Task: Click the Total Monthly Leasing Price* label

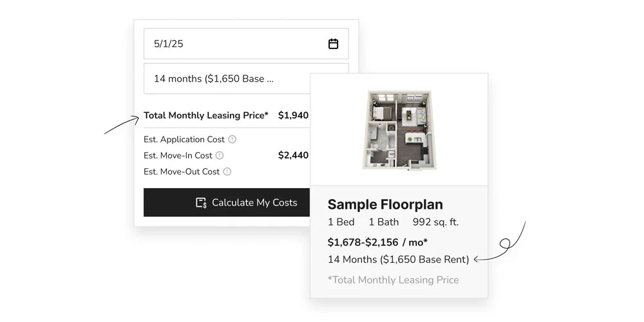Action: (x=205, y=116)
